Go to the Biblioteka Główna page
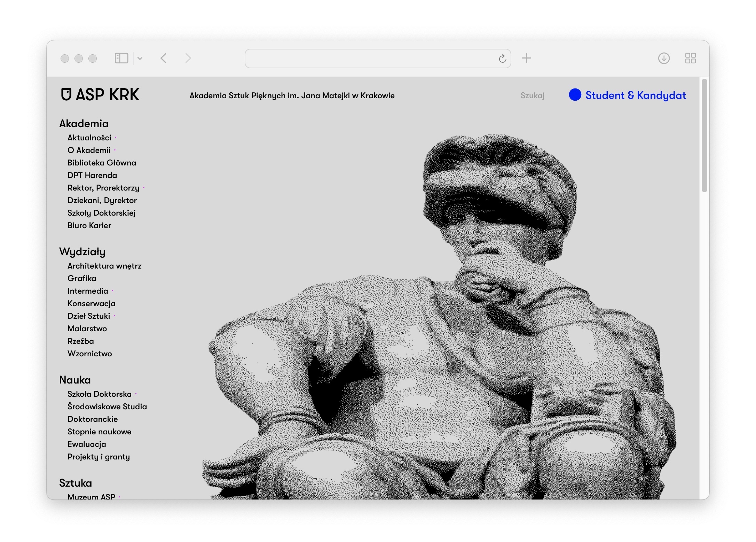The height and width of the screenshot is (542, 756). pos(102,163)
